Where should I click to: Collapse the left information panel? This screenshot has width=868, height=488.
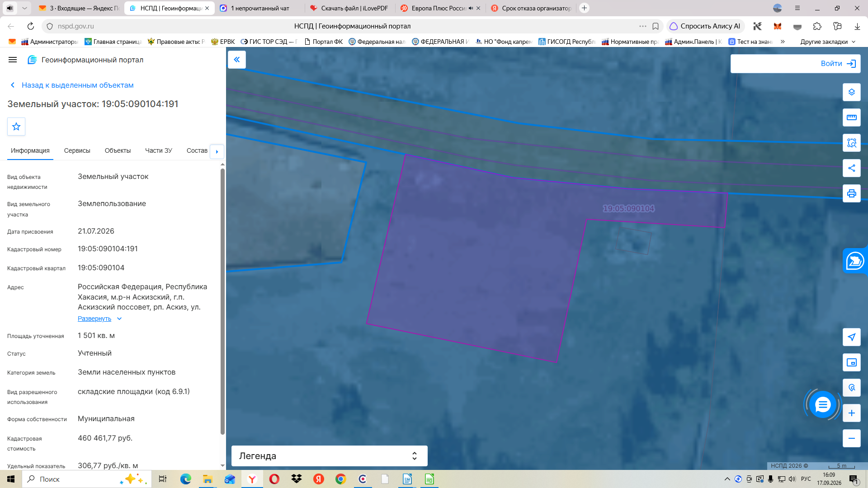[237, 60]
